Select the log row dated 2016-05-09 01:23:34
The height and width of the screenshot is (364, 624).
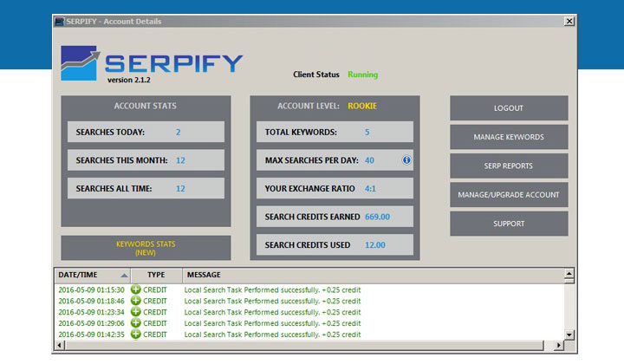(x=309, y=312)
